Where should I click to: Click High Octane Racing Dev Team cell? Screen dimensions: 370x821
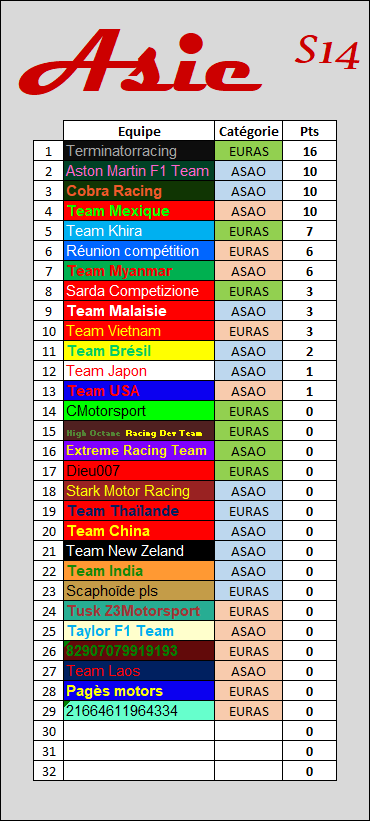coord(139,431)
